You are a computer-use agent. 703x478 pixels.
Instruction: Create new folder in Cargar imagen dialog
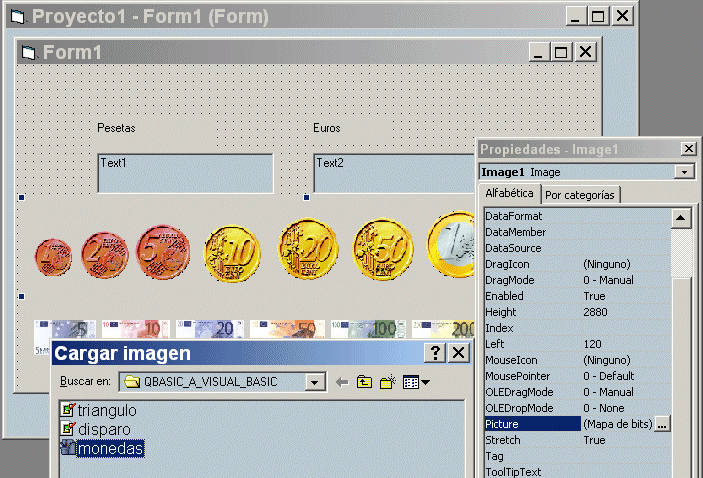click(x=388, y=382)
